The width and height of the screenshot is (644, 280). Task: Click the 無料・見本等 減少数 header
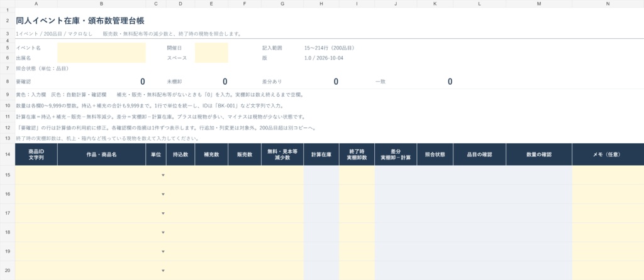pos(282,154)
